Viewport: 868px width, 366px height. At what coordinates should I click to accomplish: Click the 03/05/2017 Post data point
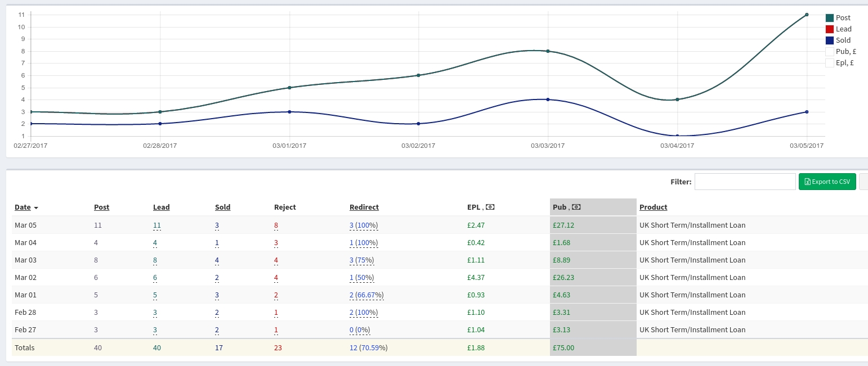coord(807,15)
